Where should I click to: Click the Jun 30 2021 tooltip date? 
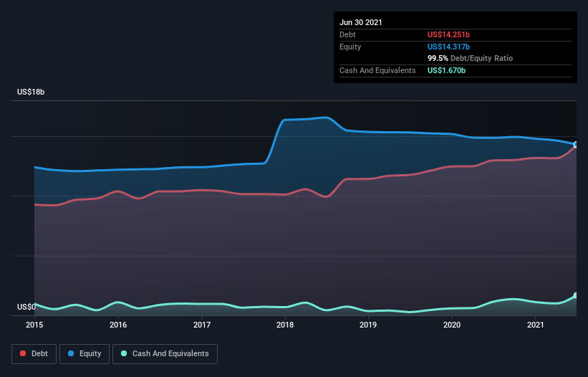(x=361, y=22)
